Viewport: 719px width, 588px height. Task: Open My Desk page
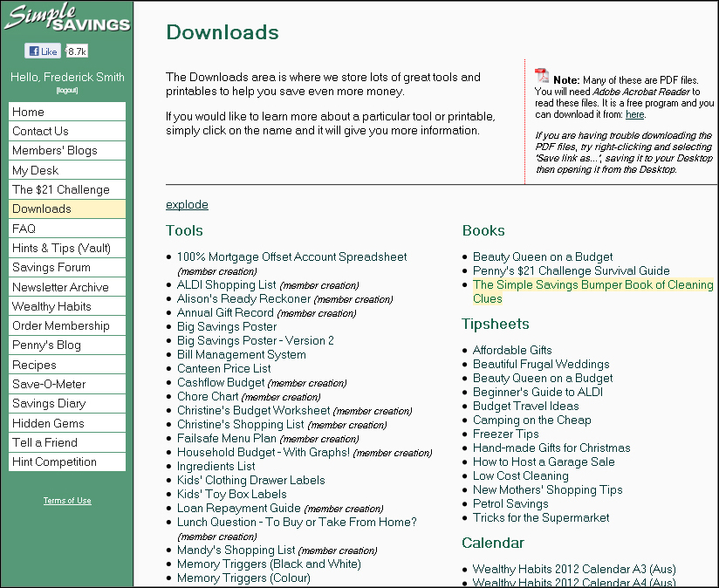[67, 170]
